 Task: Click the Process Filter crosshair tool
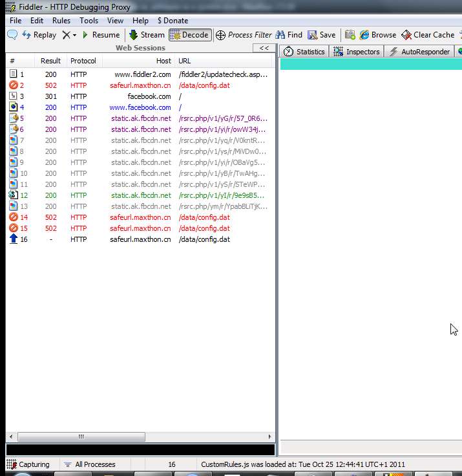point(244,35)
